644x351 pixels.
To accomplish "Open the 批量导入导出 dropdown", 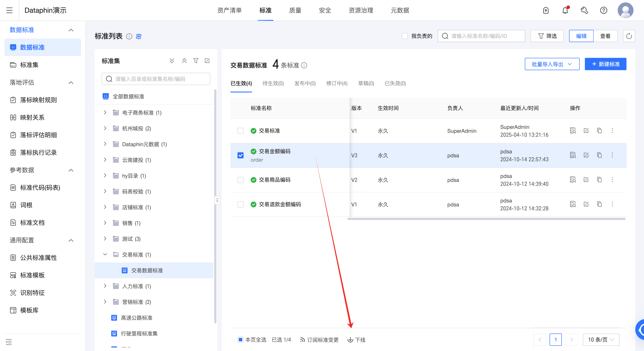I will [x=552, y=64].
